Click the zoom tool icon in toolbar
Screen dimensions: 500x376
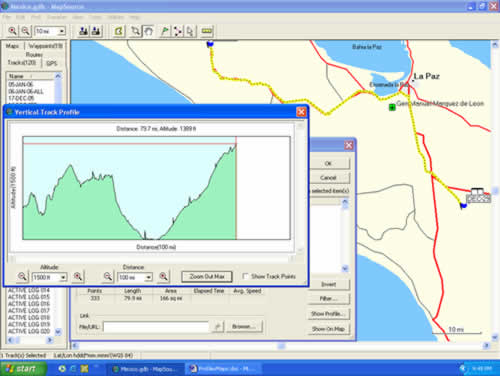(x=135, y=31)
